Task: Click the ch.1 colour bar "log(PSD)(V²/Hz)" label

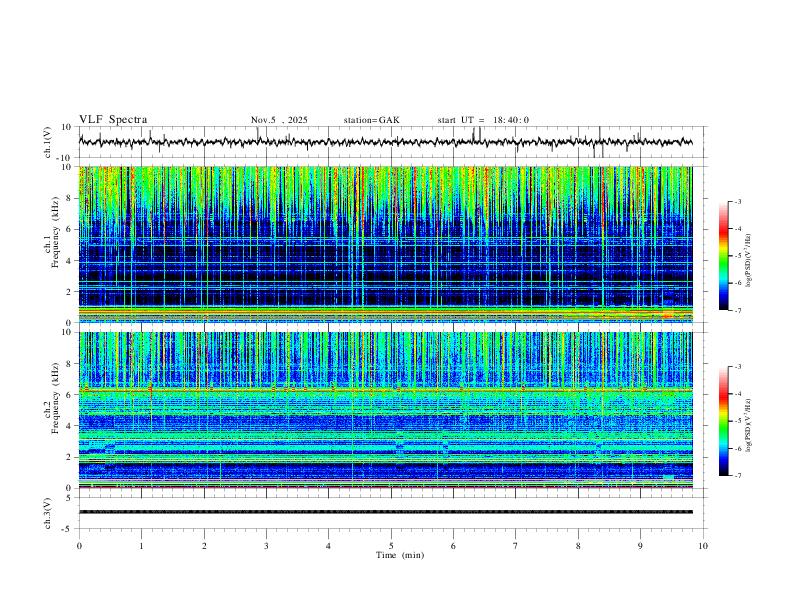Action: [x=748, y=261]
